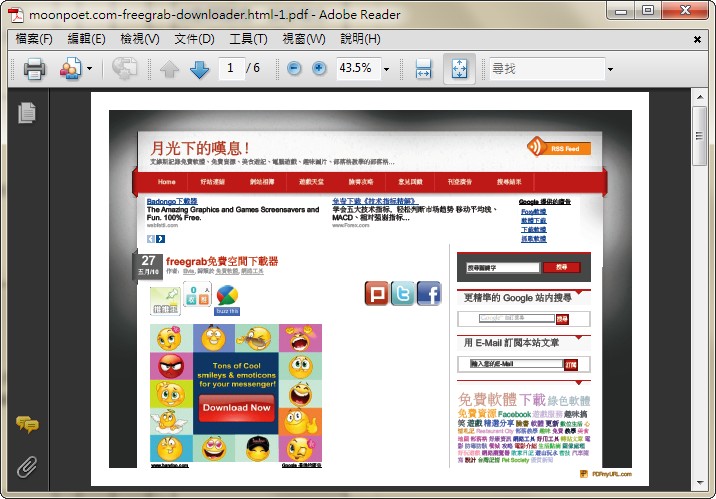Open the 說明(H) menu
The height and width of the screenshot is (499, 716).
[x=360, y=39]
